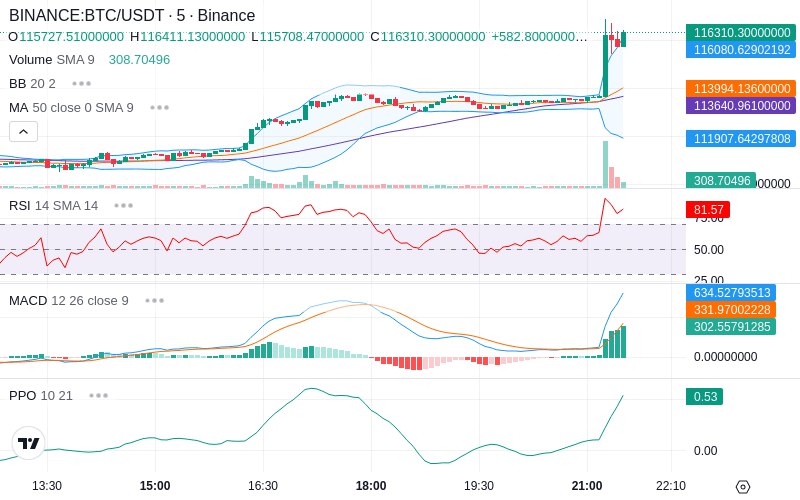
Task: Click the RSI 50.00 scale level
Action: pyautogui.click(x=709, y=250)
